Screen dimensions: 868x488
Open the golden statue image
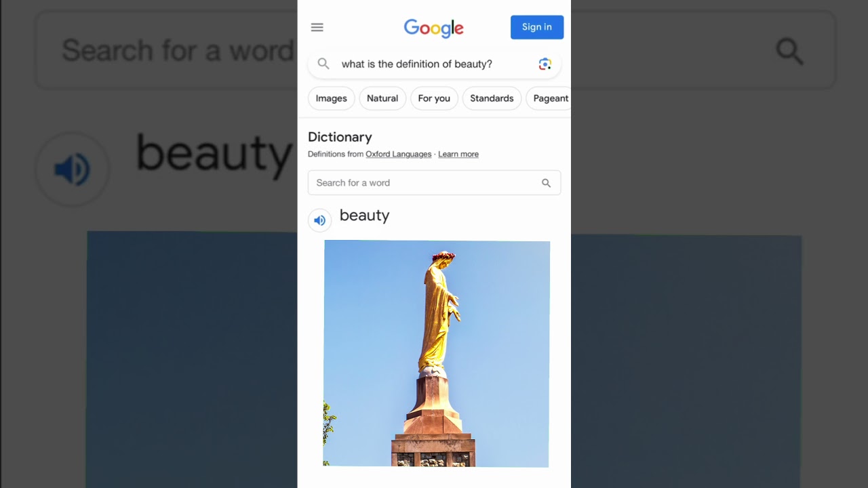[x=436, y=353]
